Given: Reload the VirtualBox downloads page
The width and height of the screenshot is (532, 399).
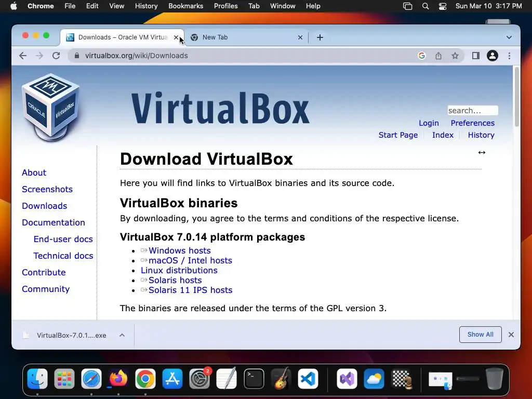Looking at the screenshot, I should pyautogui.click(x=56, y=56).
